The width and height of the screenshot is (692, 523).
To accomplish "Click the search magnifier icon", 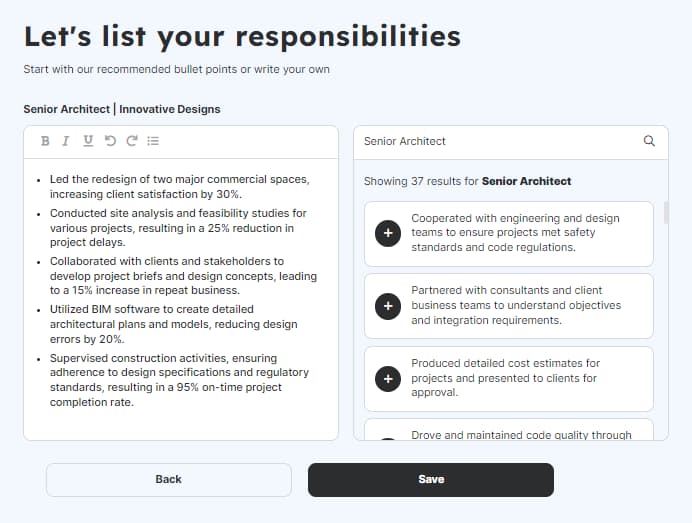I will [649, 141].
